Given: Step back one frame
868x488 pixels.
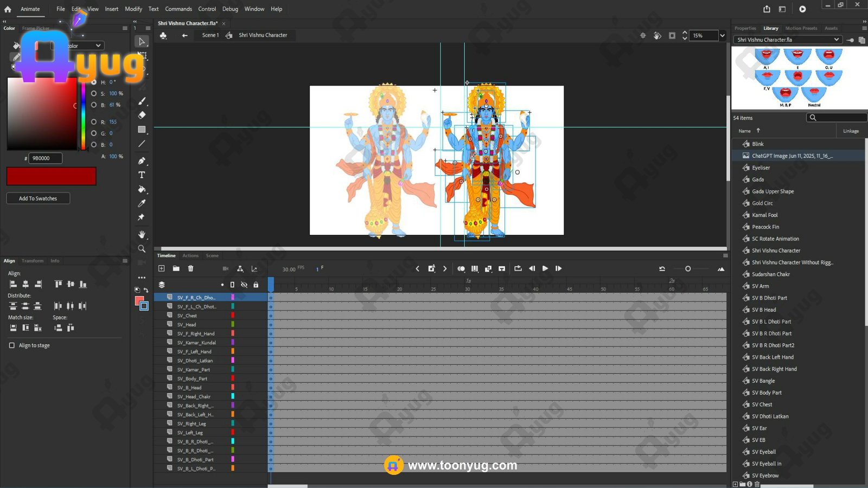Looking at the screenshot, I should point(532,268).
